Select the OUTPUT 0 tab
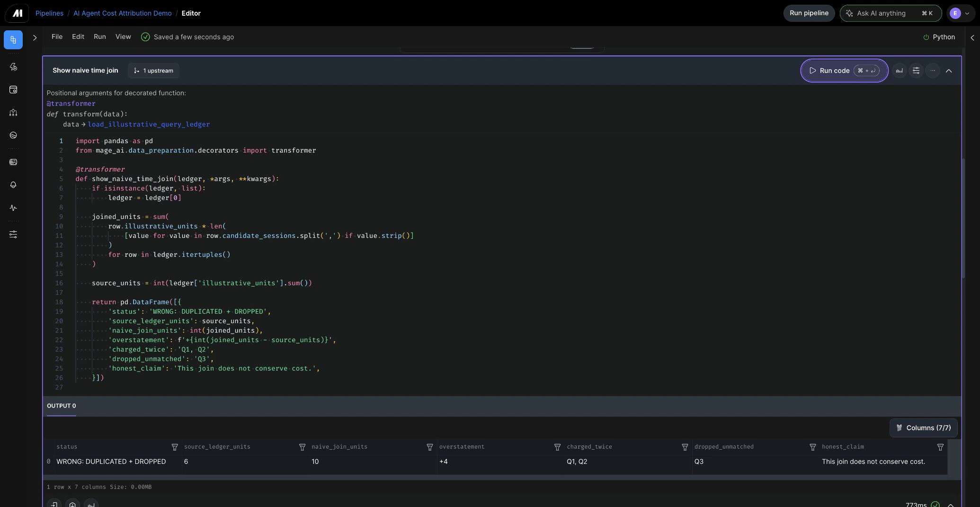This screenshot has width=980, height=507. (x=61, y=406)
